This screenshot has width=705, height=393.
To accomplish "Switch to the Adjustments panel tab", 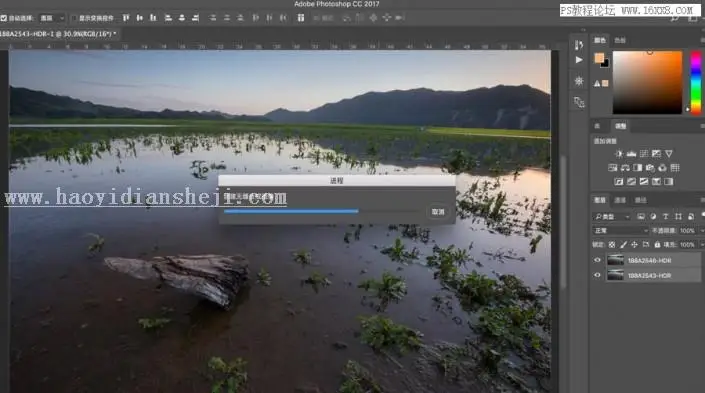I will coord(620,126).
